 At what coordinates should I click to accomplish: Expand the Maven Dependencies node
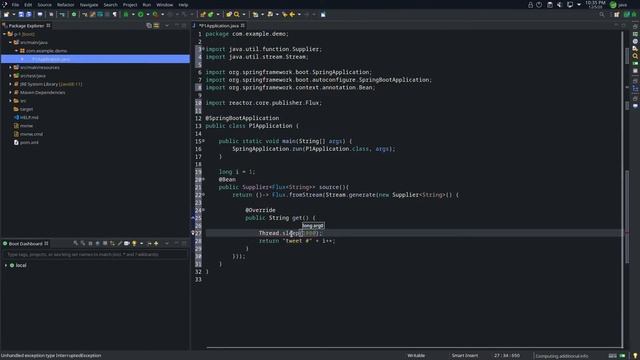pyautogui.click(x=11, y=93)
